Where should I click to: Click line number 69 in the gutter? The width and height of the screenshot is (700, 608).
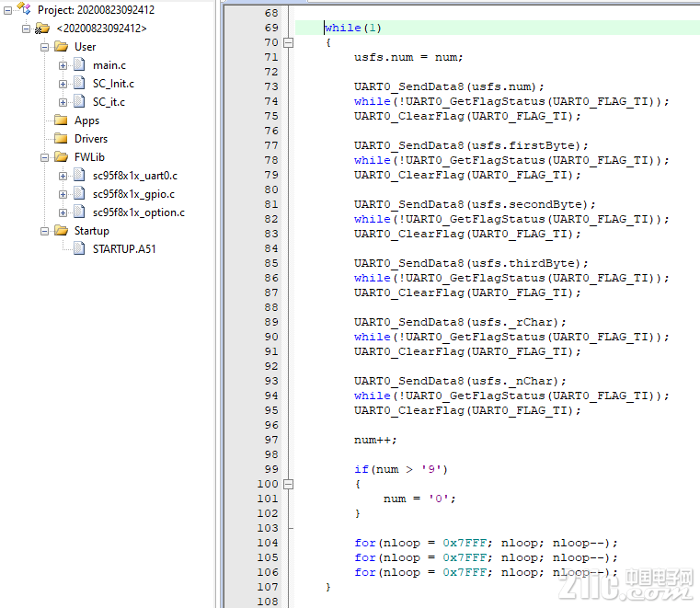271,28
